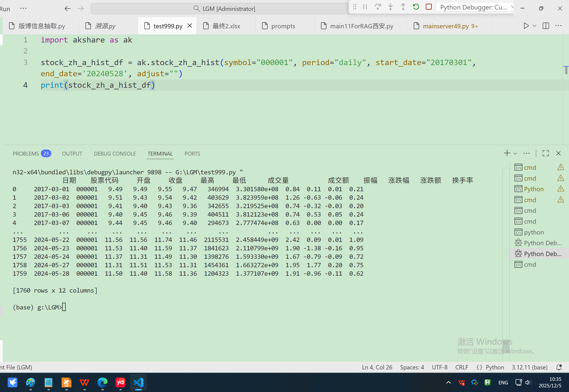Expand the run button dropdown arrow
This screenshot has width=569, height=392.
pyautogui.click(x=534, y=26)
